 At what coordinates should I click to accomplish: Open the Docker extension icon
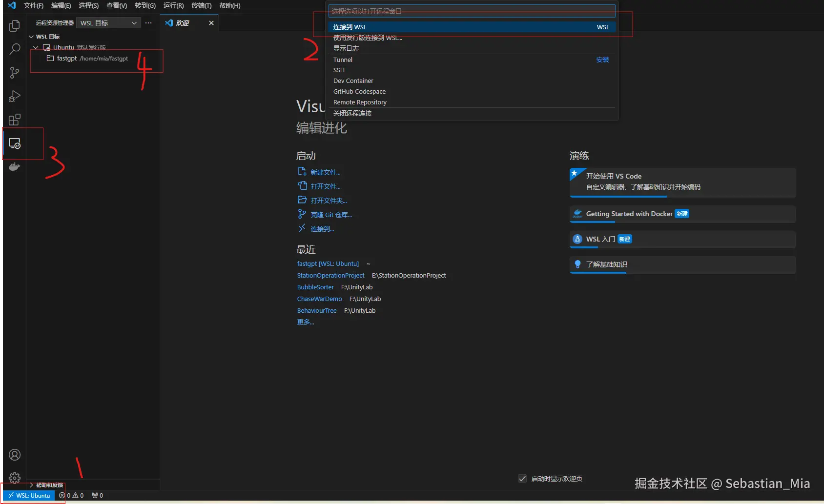coord(14,166)
